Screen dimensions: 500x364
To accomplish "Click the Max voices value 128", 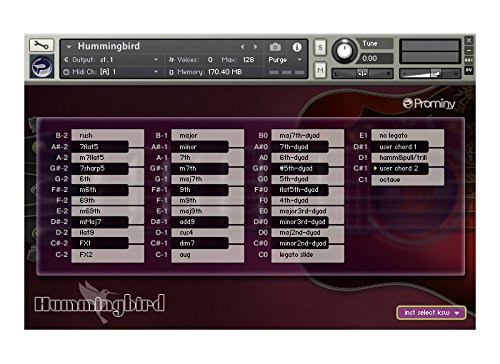I will (x=248, y=60).
